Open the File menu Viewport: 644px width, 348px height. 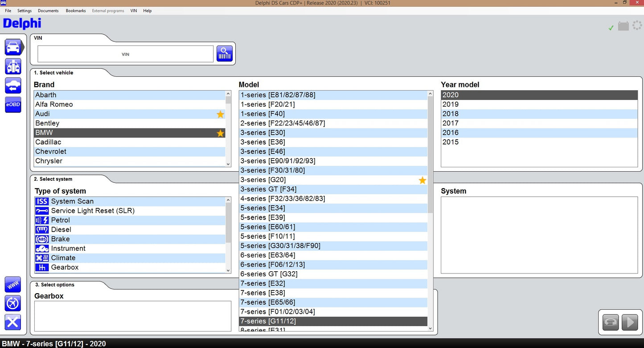[8, 11]
